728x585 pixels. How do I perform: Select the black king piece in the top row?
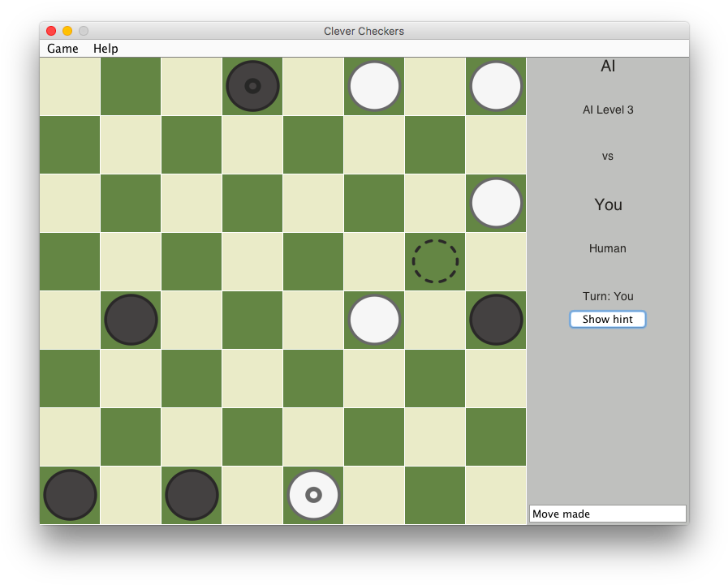(x=252, y=86)
